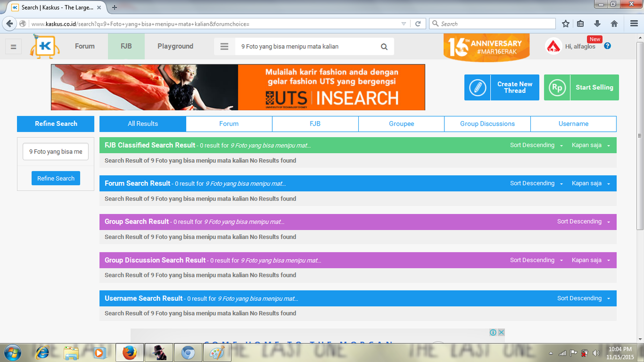This screenshot has width=644, height=362.
Task: Expand Group Search Sort Descending dropdown
Action: [584, 222]
